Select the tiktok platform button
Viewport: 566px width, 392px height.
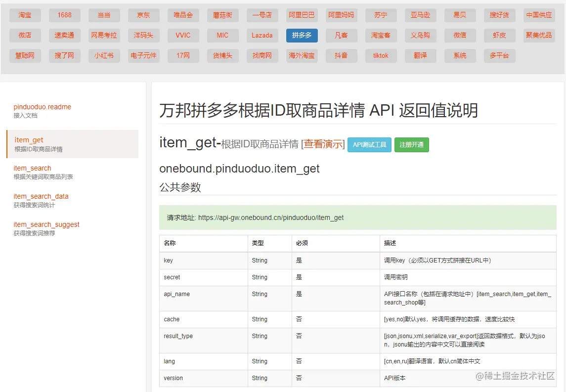tap(381, 55)
